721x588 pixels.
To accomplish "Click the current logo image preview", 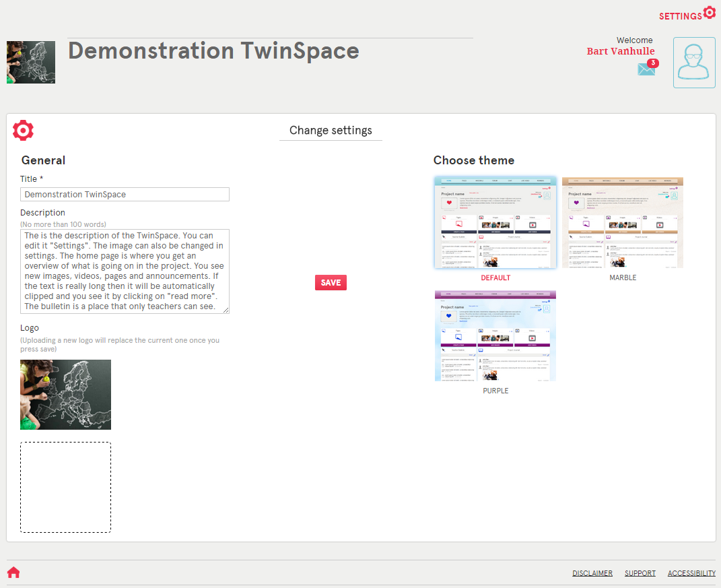I will pyautogui.click(x=66, y=395).
